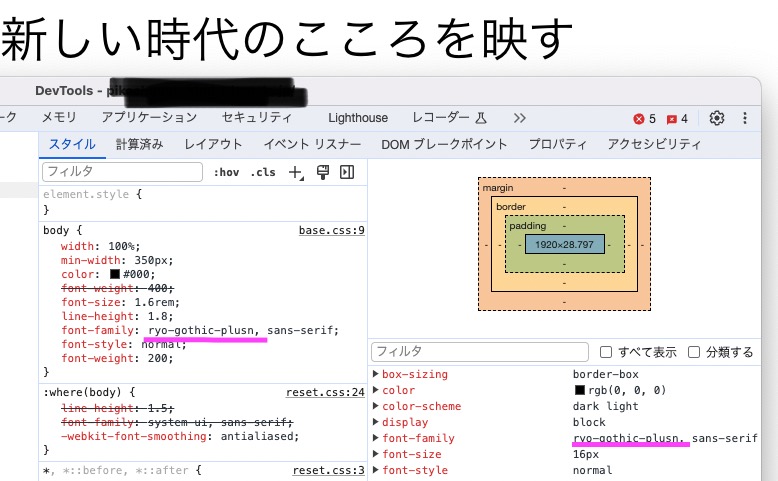Open Lighthouse panel tab
This screenshot has width=778, height=481.
358,118
